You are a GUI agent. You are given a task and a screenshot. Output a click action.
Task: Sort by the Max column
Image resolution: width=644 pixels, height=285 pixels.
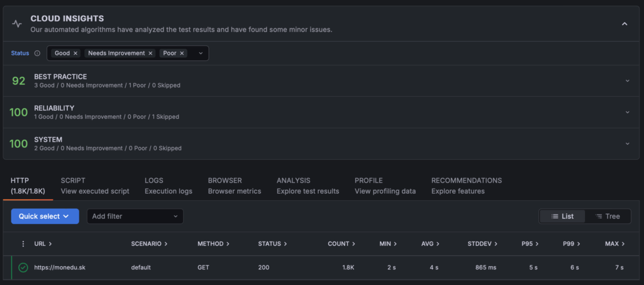point(615,244)
